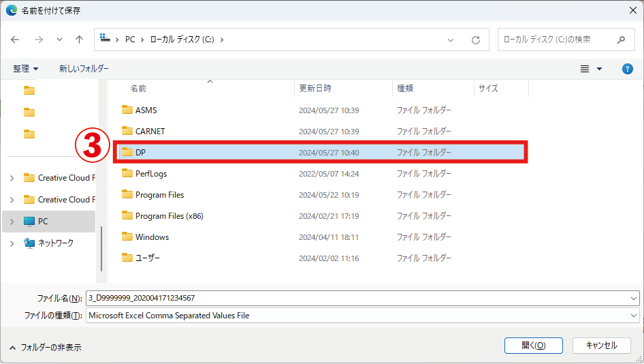Select PC in the address path

(130, 40)
